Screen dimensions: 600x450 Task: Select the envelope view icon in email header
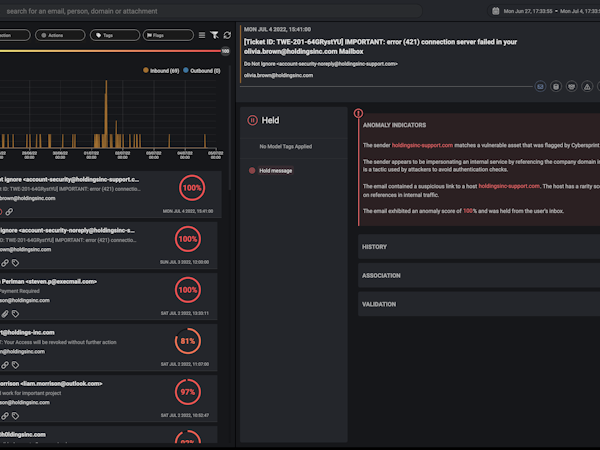pos(540,86)
